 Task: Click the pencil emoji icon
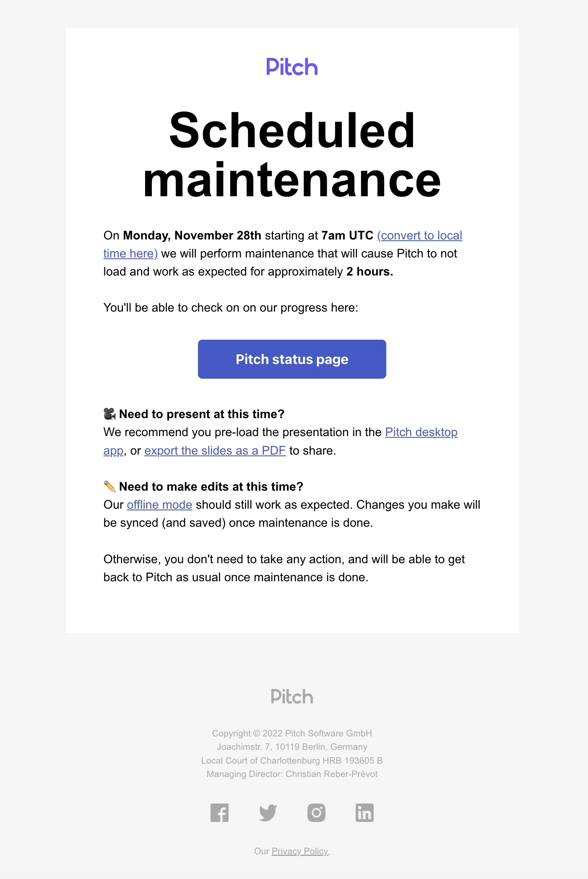[110, 486]
